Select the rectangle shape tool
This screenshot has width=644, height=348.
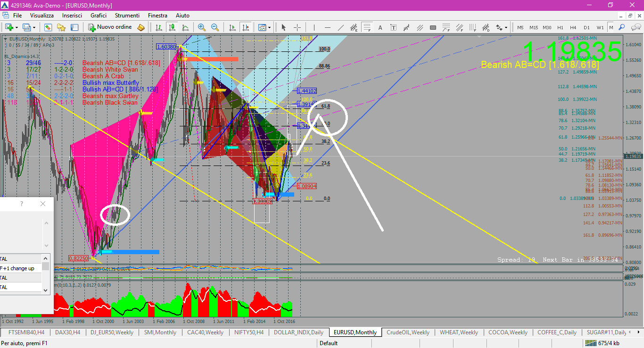tap(433, 27)
